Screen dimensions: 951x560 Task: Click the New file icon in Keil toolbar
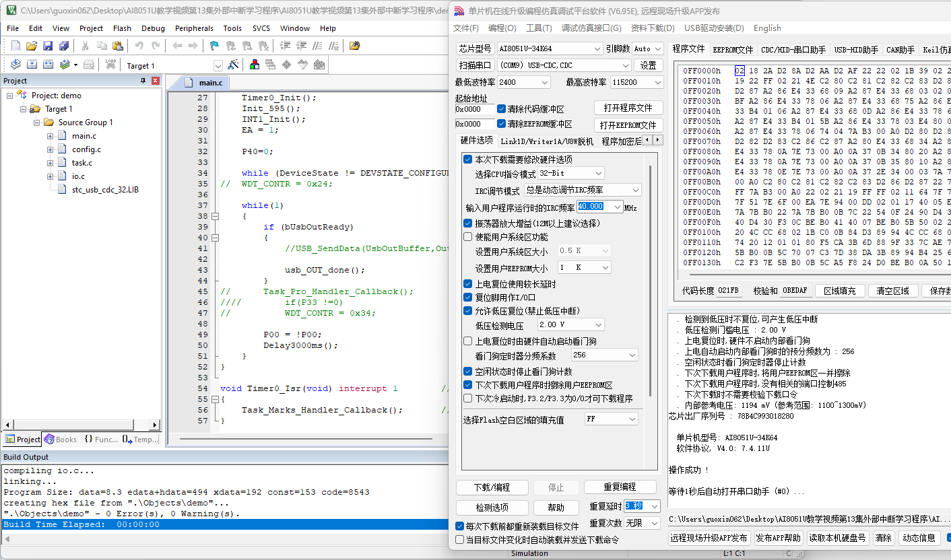coord(15,46)
